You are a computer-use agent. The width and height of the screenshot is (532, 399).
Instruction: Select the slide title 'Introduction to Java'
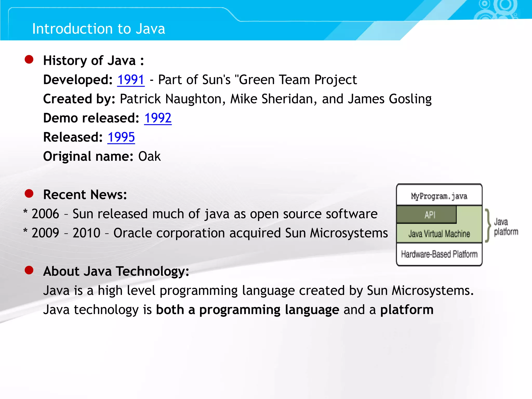pyautogui.click(x=98, y=29)
